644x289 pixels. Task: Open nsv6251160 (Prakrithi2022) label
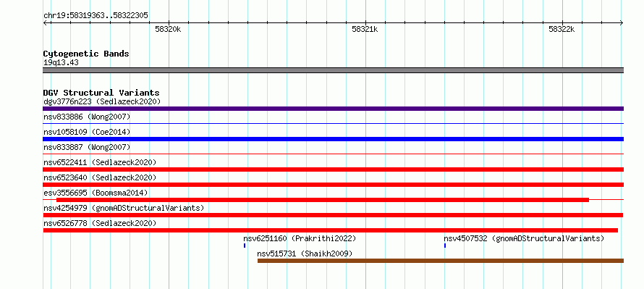pyautogui.click(x=300, y=238)
